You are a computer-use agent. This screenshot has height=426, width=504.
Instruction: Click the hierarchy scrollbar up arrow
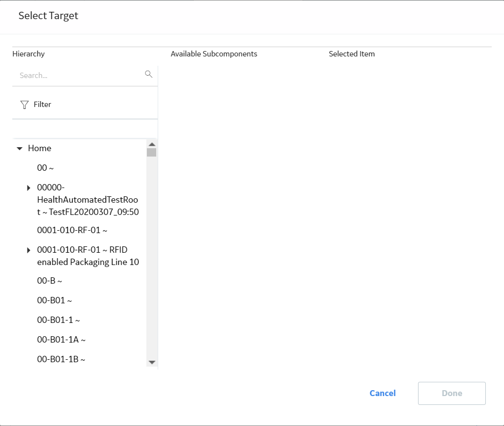coord(152,144)
